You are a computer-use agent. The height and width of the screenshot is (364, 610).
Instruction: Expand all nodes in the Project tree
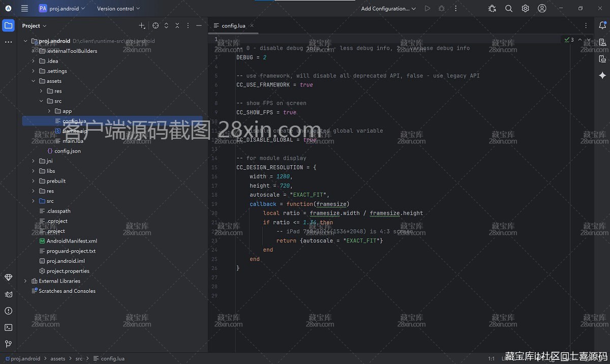pyautogui.click(x=165, y=25)
